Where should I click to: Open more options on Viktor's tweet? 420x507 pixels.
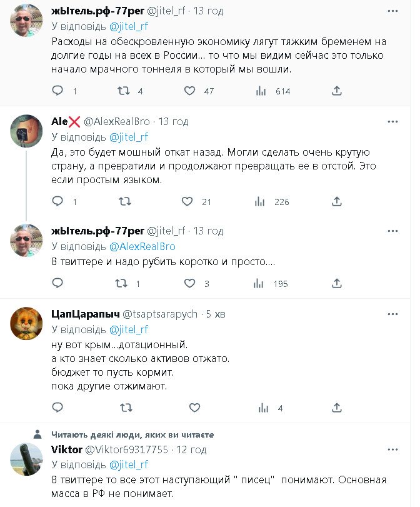point(392,449)
